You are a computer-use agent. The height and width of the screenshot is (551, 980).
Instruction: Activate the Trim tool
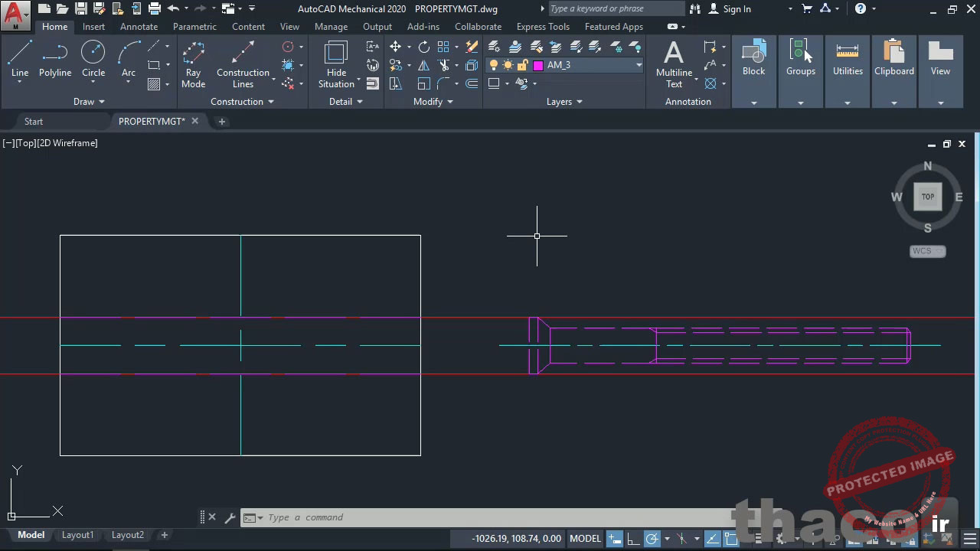pos(446,65)
